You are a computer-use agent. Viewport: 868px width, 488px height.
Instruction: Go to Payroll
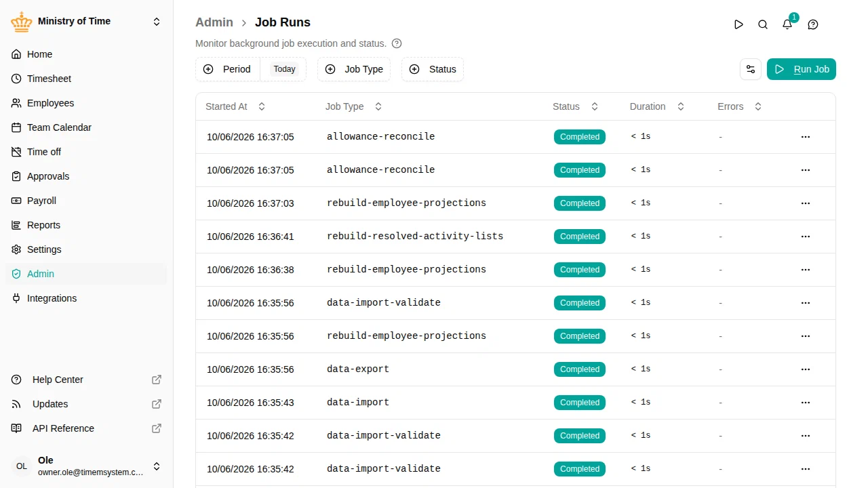click(x=86, y=201)
